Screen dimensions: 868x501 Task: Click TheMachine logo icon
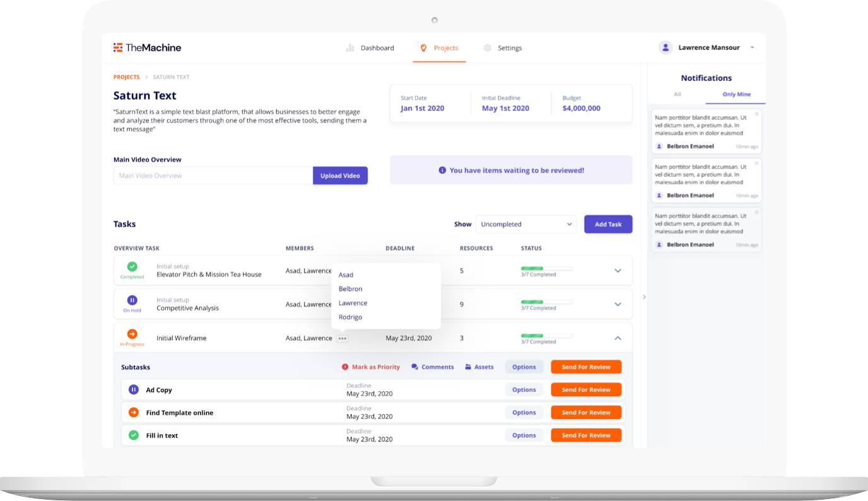point(118,47)
